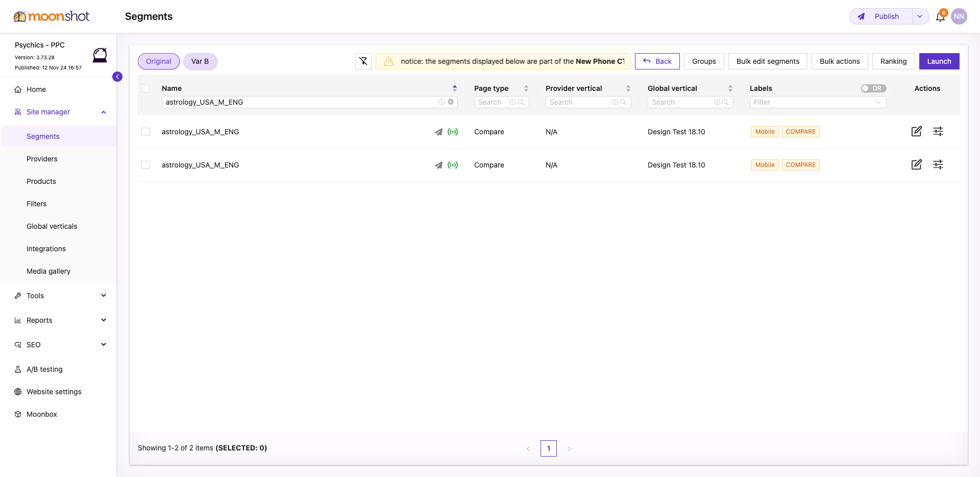The image size is (980, 477).
Task: Click search icon in Page type field
Action: pyautogui.click(x=521, y=102)
